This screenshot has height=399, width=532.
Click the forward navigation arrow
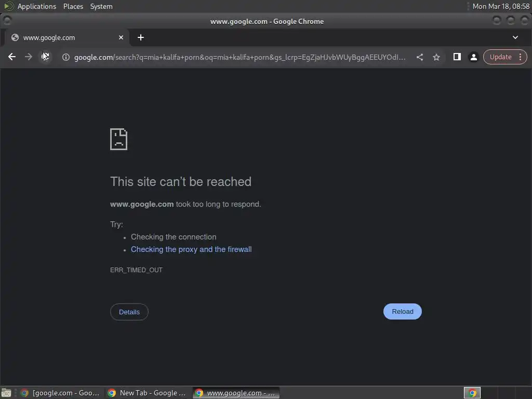point(29,57)
